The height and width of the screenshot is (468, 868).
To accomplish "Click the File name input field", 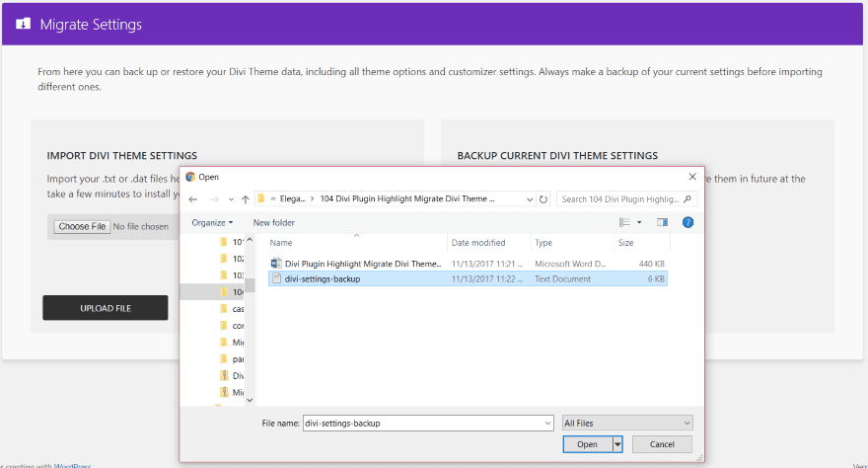I will [422, 423].
